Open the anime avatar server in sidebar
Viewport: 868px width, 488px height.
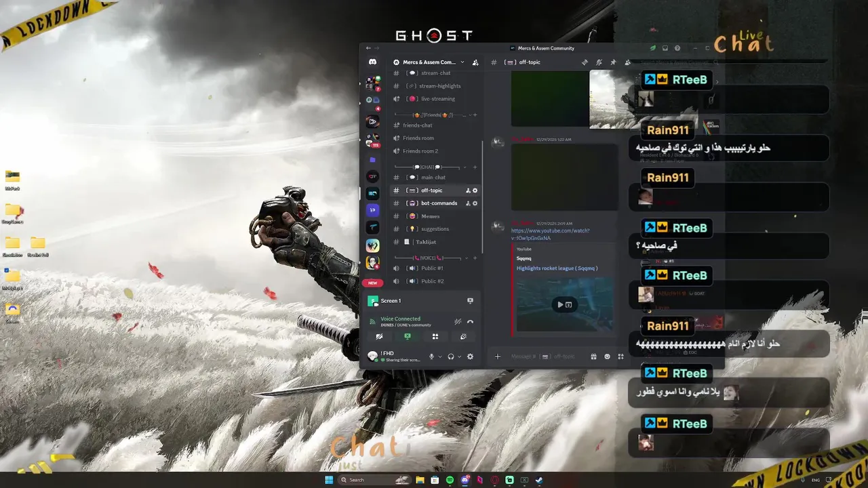(x=372, y=262)
